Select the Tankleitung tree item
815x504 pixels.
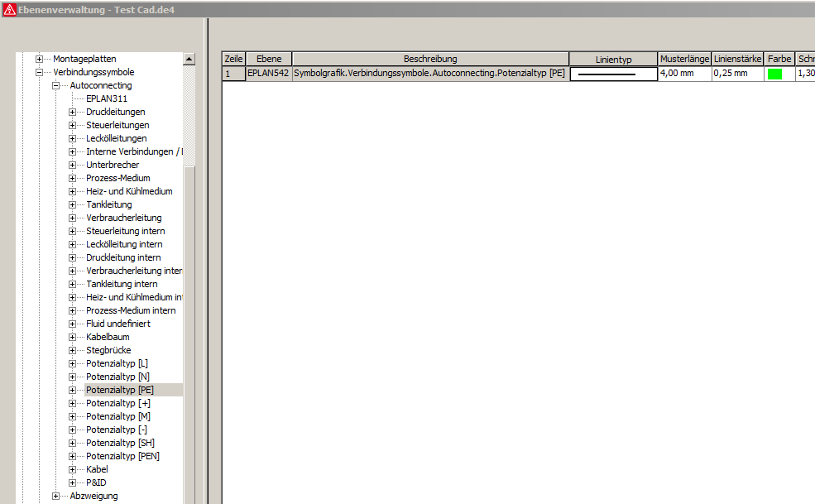coord(109,205)
